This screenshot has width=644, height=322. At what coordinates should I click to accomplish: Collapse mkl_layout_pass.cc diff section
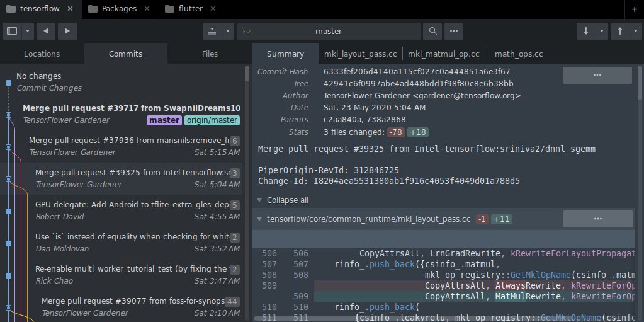coord(259,219)
